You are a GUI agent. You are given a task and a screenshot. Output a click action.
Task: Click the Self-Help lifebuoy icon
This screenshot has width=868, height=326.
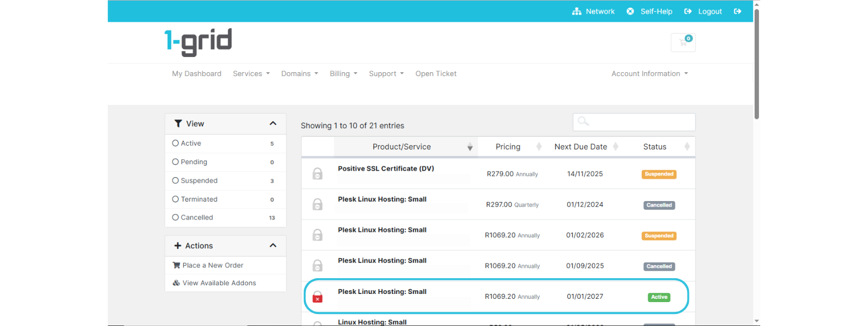pyautogui.click(x=630, y=11)
